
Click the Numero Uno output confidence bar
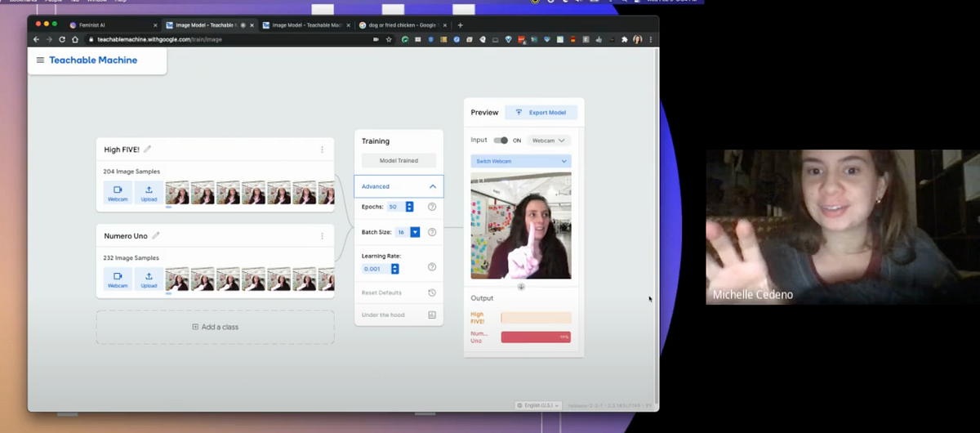[536, 337]
